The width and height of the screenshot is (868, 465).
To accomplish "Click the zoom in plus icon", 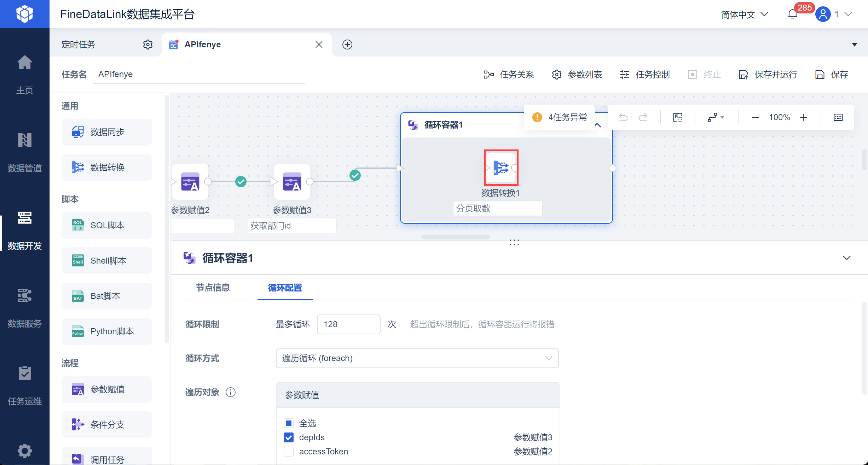I will 804,117.
